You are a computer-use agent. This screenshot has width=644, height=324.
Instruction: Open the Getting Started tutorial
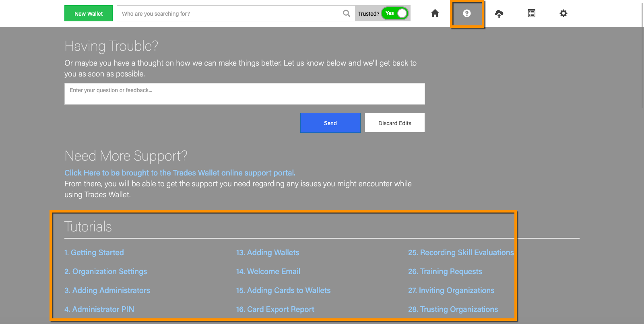tap(94, 253)
